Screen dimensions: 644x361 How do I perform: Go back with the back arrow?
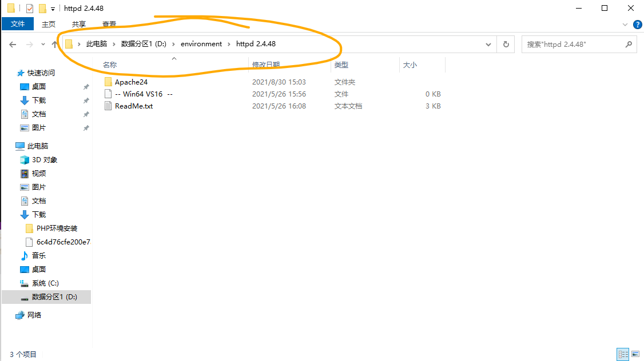13,45
